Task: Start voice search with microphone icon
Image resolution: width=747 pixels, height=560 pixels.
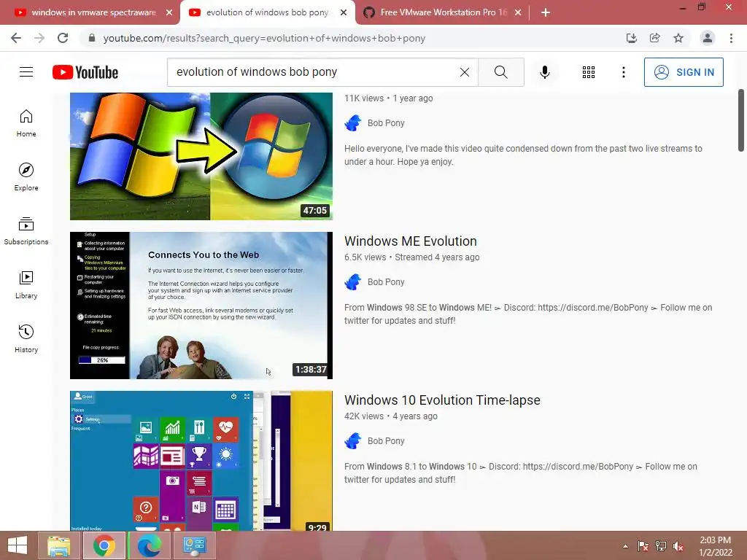Action: tap(545, 72)
